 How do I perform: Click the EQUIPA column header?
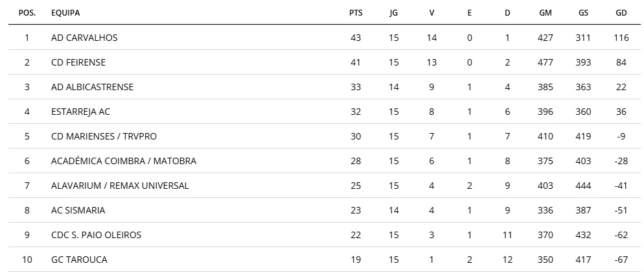point(65,13)
